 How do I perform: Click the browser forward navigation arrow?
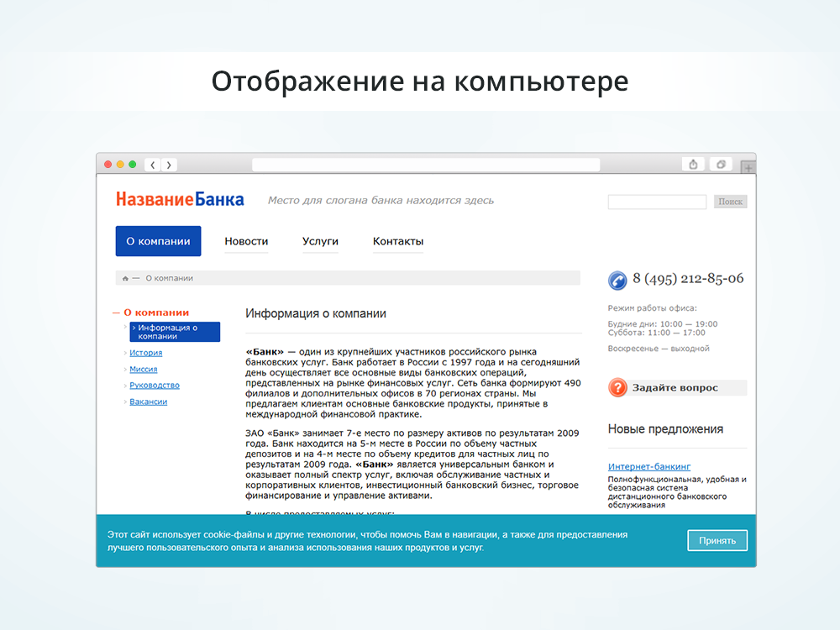[169, 165]
